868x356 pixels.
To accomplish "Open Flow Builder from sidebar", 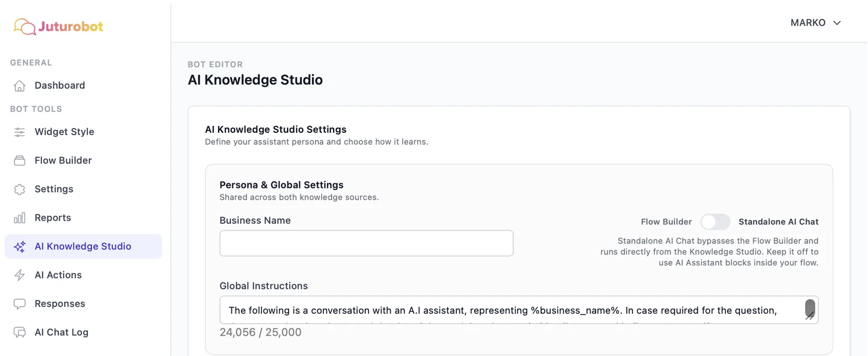I will click(84, 160).
